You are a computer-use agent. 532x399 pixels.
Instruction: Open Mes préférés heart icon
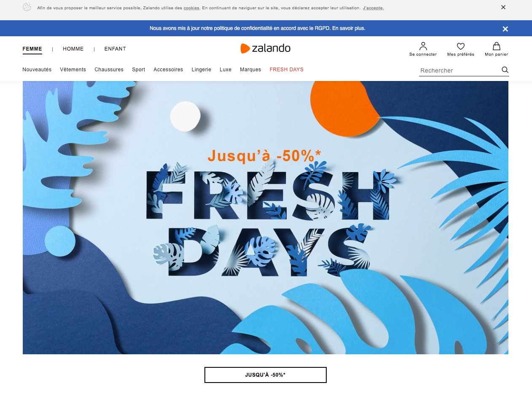click(461, 46)
